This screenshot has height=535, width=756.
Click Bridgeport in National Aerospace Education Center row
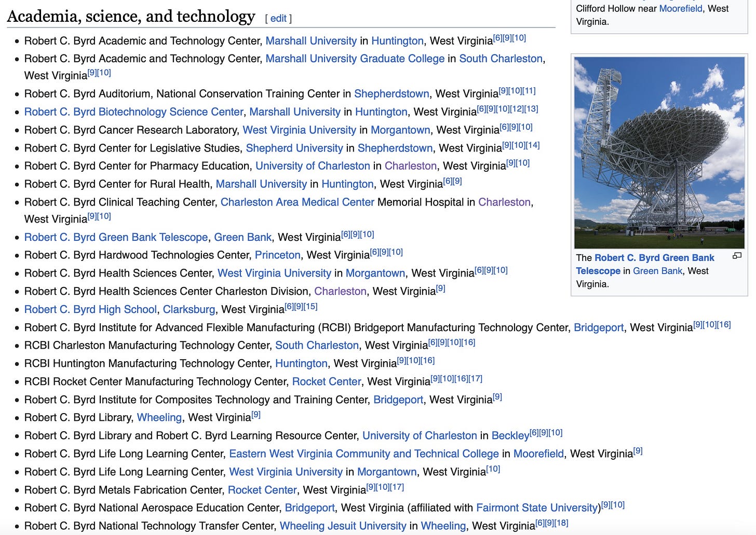coord(310,508)
